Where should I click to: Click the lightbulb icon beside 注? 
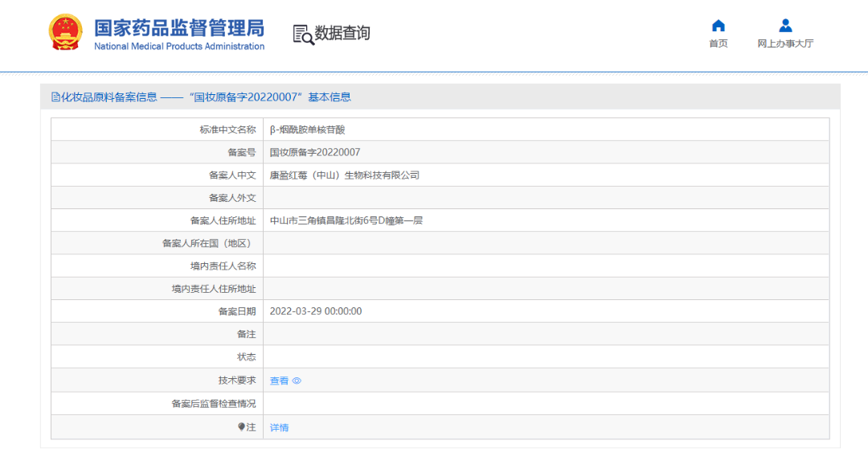(241, 427)
